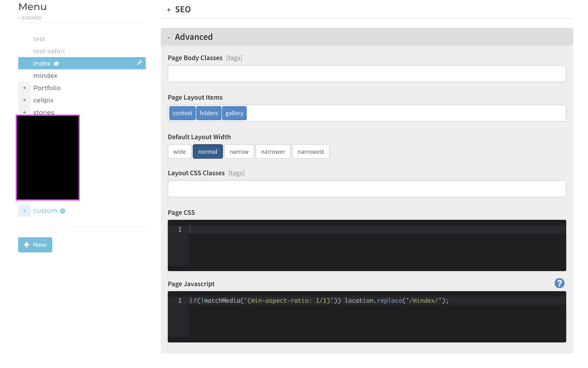Click the custom link in menu
This screenshot has height=368, width=588.
45,211
